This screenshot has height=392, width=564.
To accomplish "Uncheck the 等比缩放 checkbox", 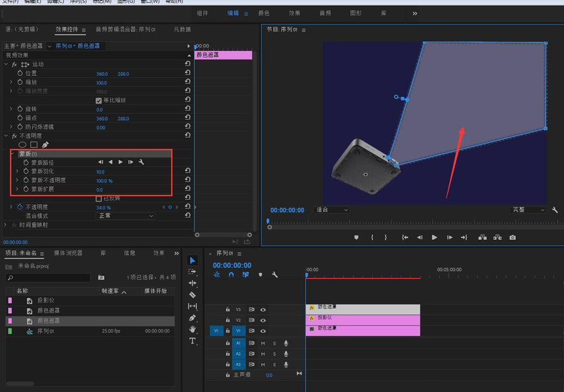I will [98, 100].
